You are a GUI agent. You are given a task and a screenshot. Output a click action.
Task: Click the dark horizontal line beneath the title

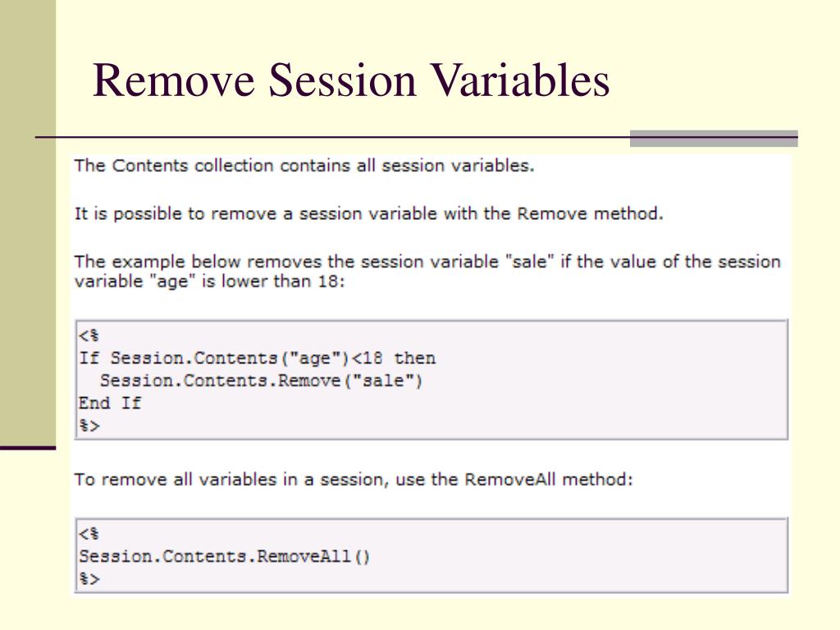[x=332, y=138]
